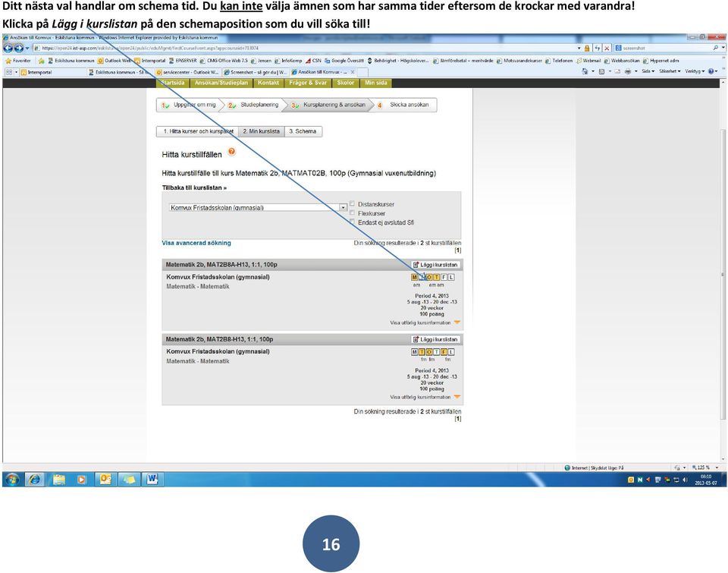Open the Startsida menu item
728x573 pixels.
coord(173,83)
